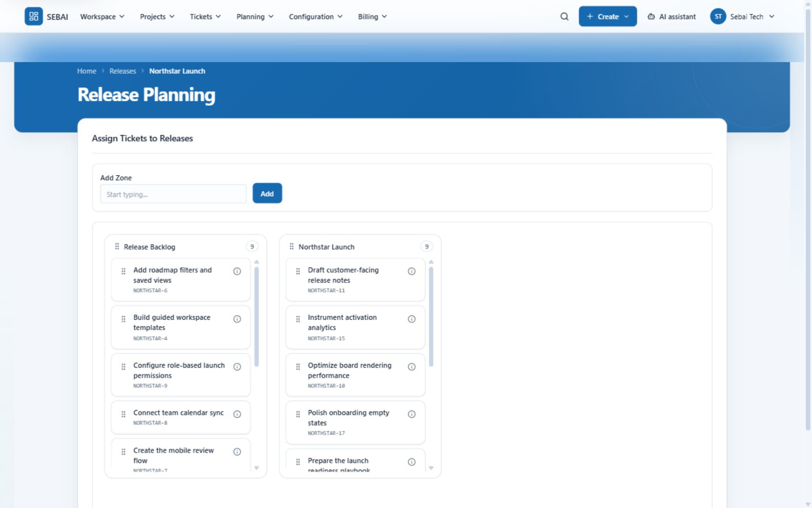Show info for Polish onboarding empty states
The height and width of the screenshot is (508, 812).
pyautogui.click(x=411, y=414)
